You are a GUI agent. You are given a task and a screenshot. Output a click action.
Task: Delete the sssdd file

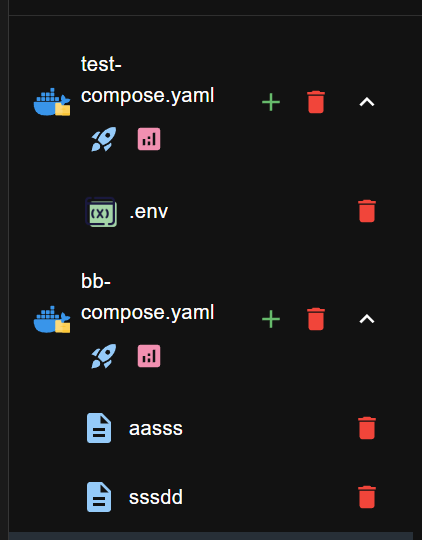tap(367, 497)
